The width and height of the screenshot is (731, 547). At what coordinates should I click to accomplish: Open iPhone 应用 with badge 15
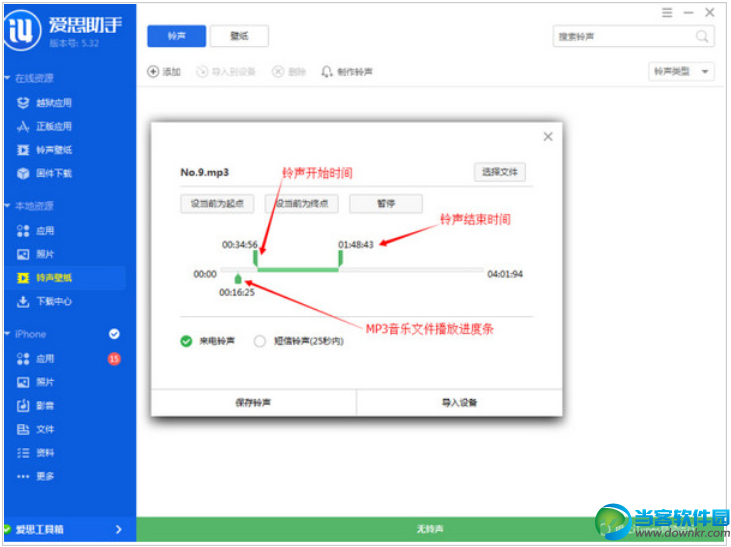35,359
